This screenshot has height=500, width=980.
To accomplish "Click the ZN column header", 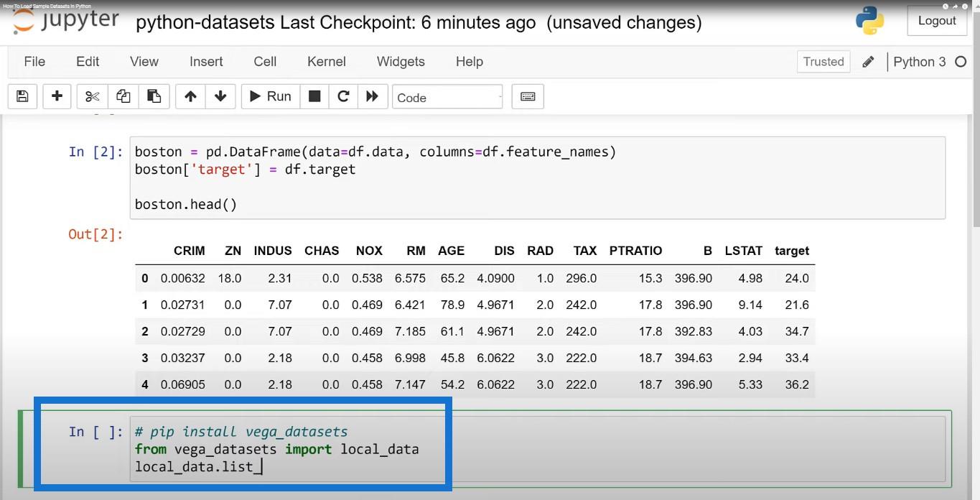I will coord(233,251).
